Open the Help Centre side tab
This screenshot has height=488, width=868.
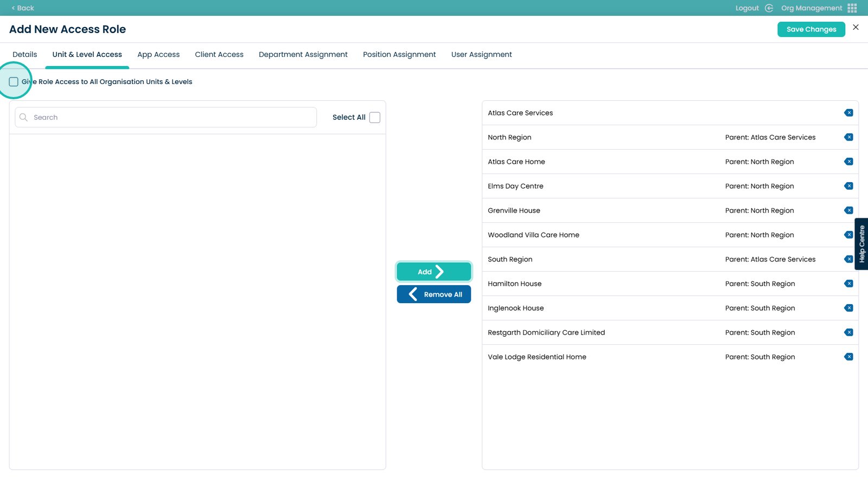pyautogui.click(x=861, y=244)
